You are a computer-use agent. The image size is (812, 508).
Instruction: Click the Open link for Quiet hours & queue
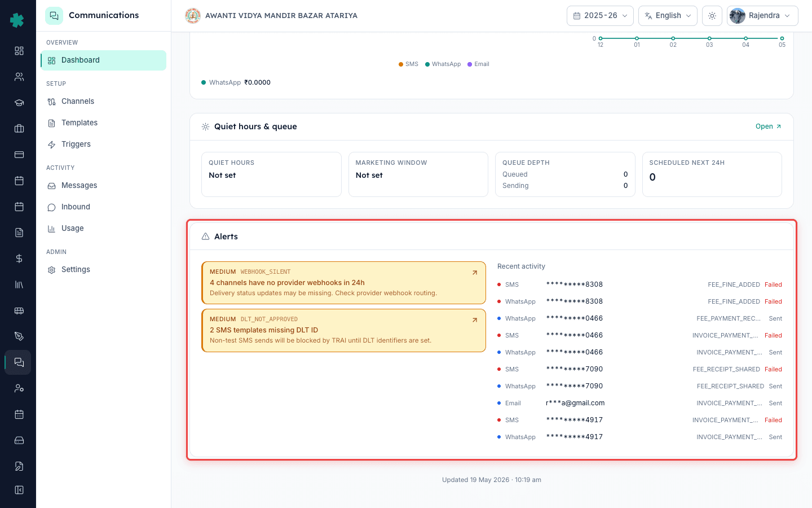coord(768,126)
